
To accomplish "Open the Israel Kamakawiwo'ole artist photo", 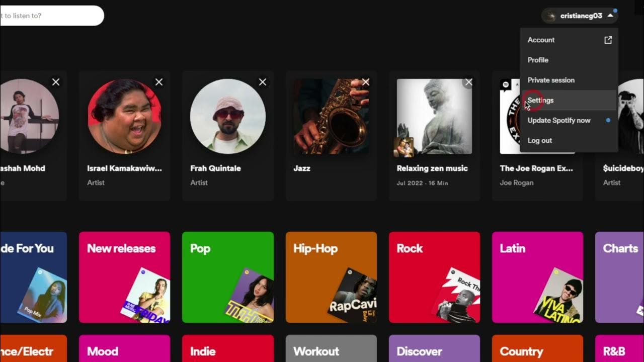I will click(125, 116).
